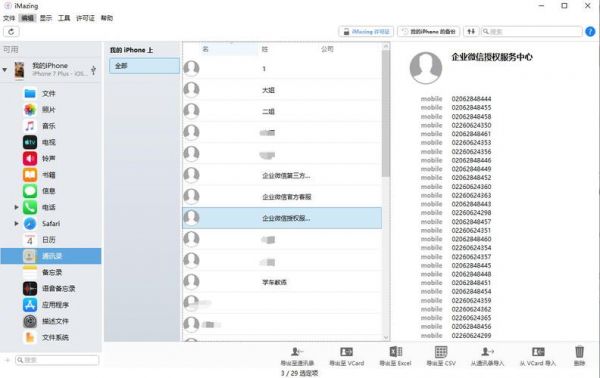The height and width of the screenshot is (378, 600).
Task: Select the 全部 all-contacts group
Action: 144,66
